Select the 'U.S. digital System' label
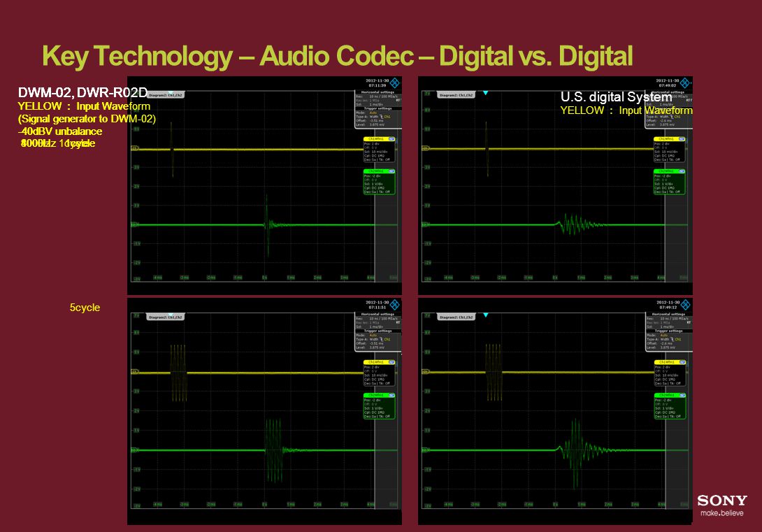This screenshot has width=762, height=532. [616, 96]
